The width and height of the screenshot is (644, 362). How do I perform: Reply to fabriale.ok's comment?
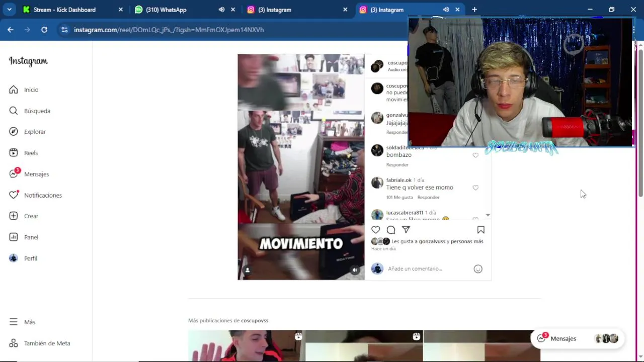click(428, 197)
